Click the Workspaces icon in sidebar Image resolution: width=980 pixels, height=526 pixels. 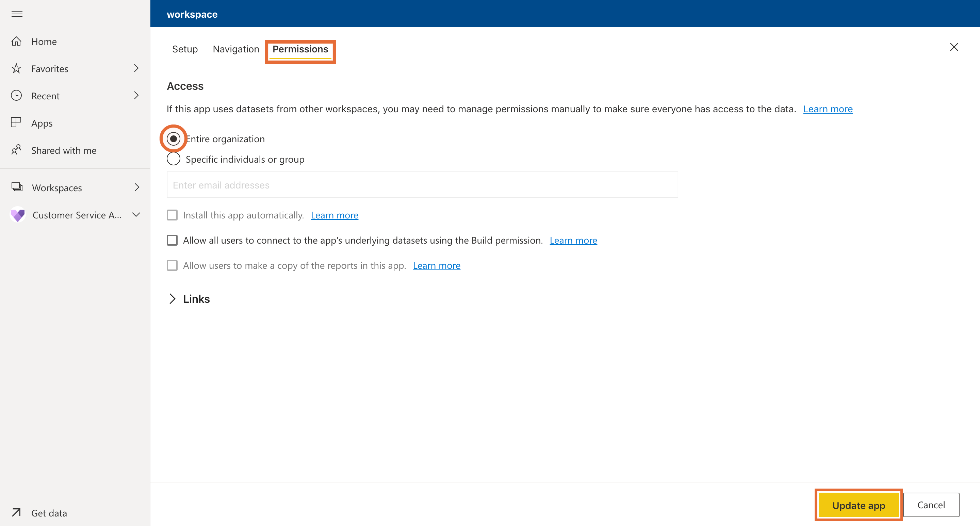pyautogui.click(x=17, y=188)
